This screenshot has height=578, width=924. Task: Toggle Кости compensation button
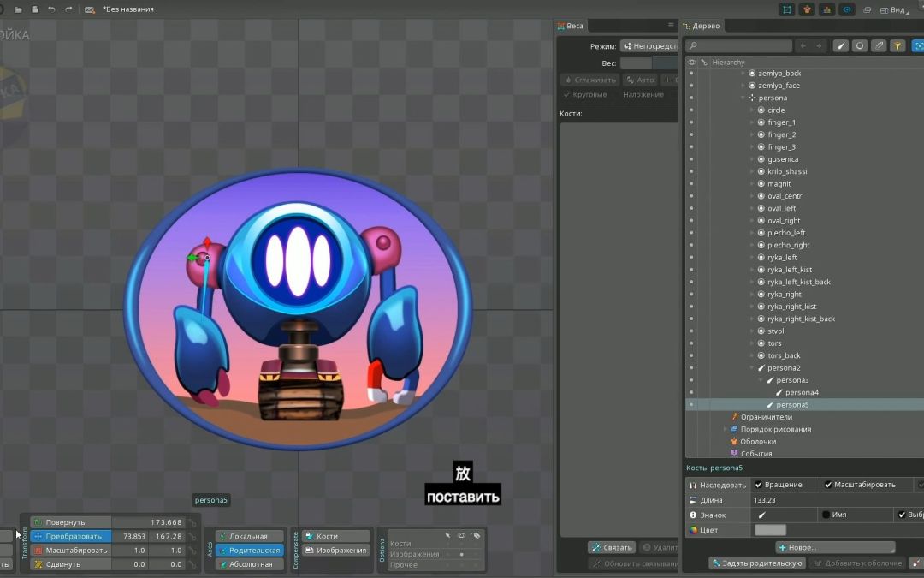336,536
